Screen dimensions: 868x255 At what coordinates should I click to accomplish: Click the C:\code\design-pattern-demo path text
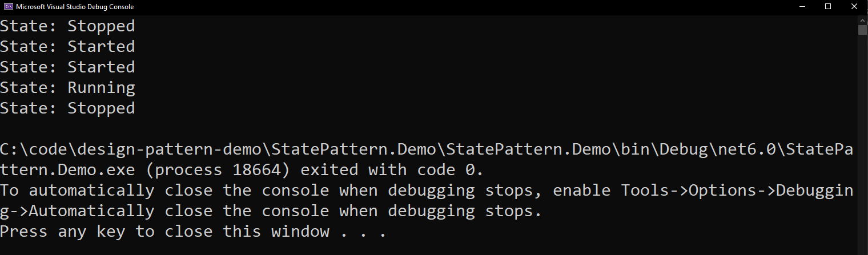coord(131,149)
